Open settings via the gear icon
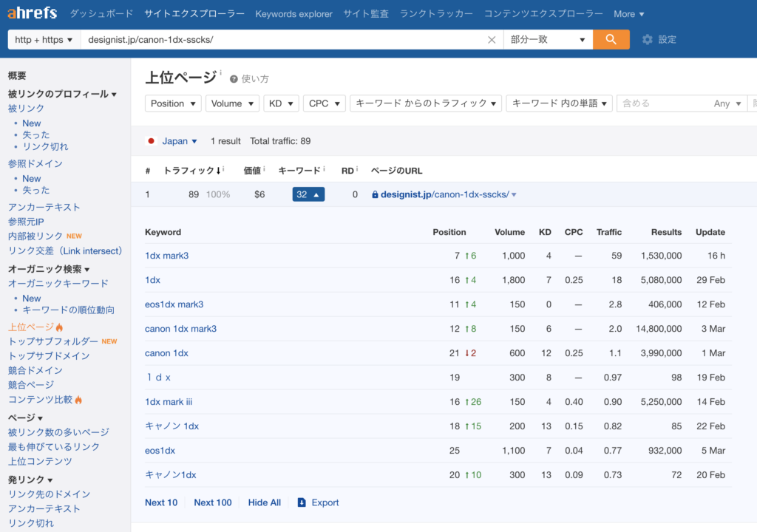The height and width of the screenshot is (532, 757). click(648, 40)
